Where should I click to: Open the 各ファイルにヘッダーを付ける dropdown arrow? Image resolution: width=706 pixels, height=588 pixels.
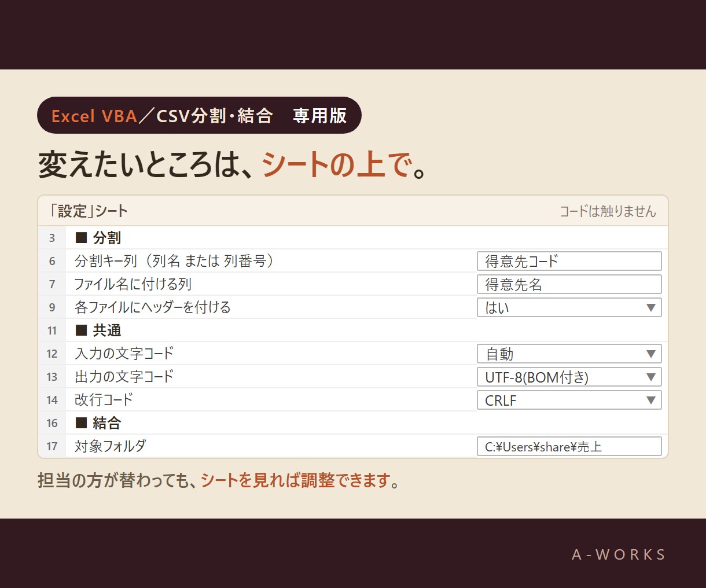point(651,307)
